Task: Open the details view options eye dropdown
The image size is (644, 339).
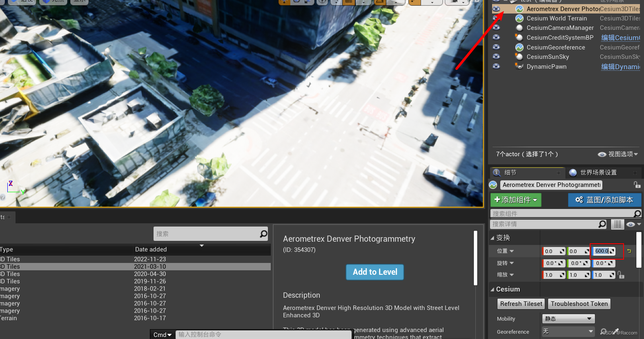Action: click(633, 224)
